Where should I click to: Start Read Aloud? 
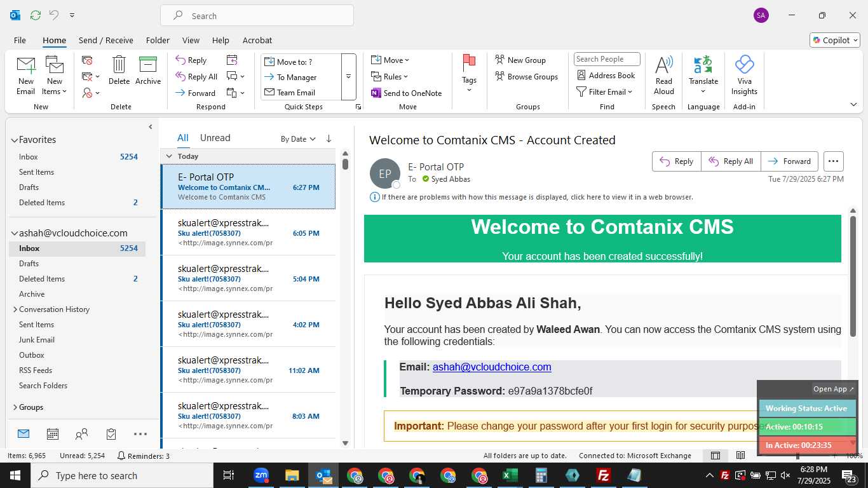tap(663, 75)
